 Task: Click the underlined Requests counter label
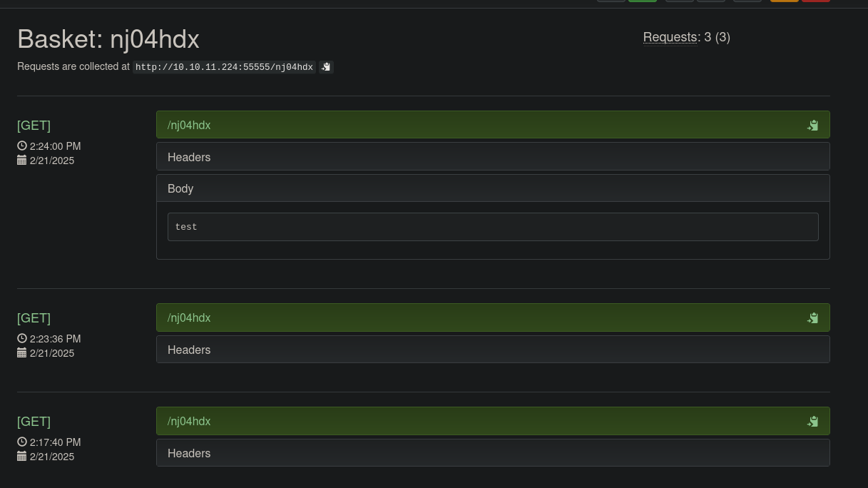(670, 37)
